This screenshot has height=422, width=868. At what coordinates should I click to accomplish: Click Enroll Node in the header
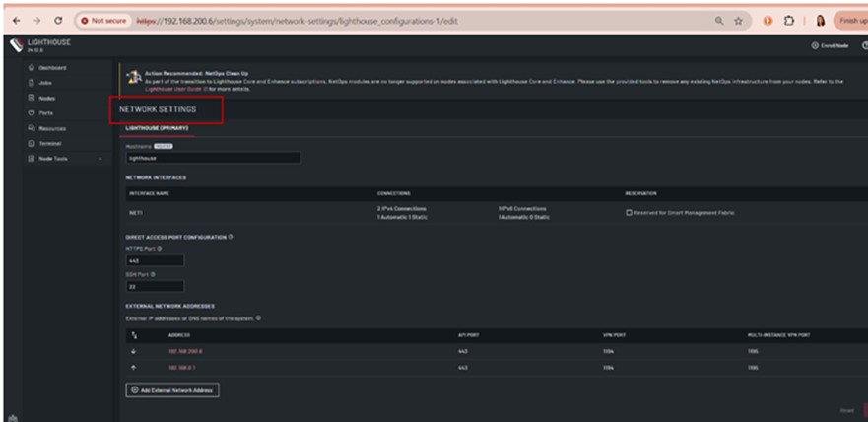point(830,46)
